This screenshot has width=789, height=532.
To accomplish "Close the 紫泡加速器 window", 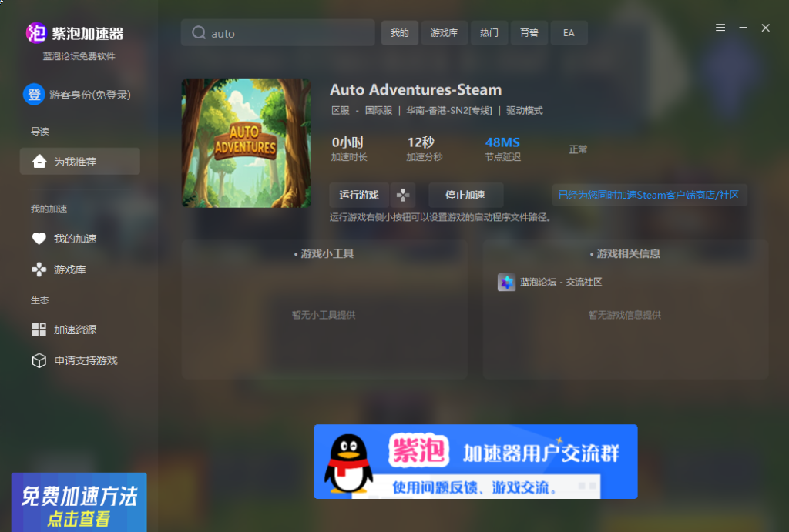I will [x=765, y=28].
